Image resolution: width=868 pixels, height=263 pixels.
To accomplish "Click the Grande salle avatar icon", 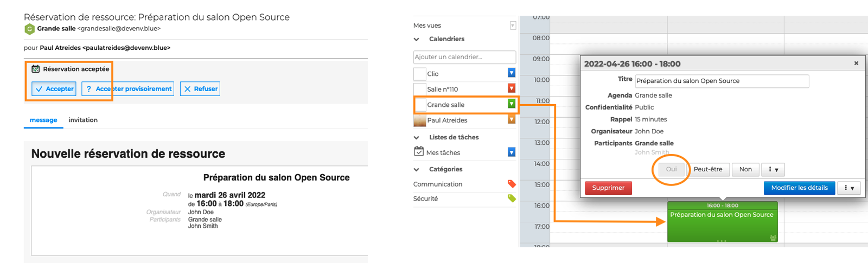I will click(29, 29).
